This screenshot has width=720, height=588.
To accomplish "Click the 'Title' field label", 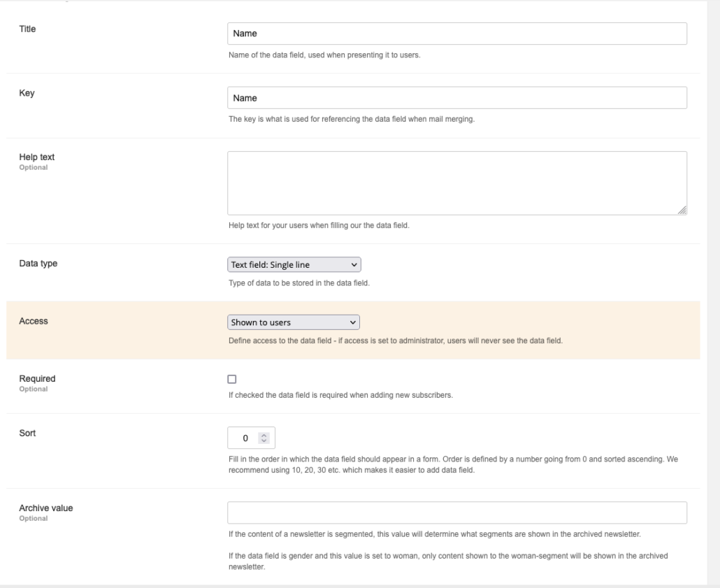I will (x=27, y=29).
